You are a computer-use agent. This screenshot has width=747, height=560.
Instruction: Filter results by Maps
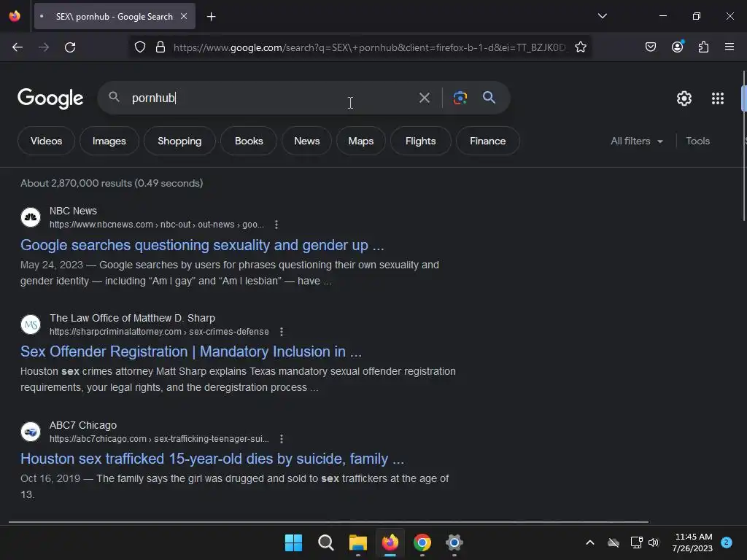[360, 141]
